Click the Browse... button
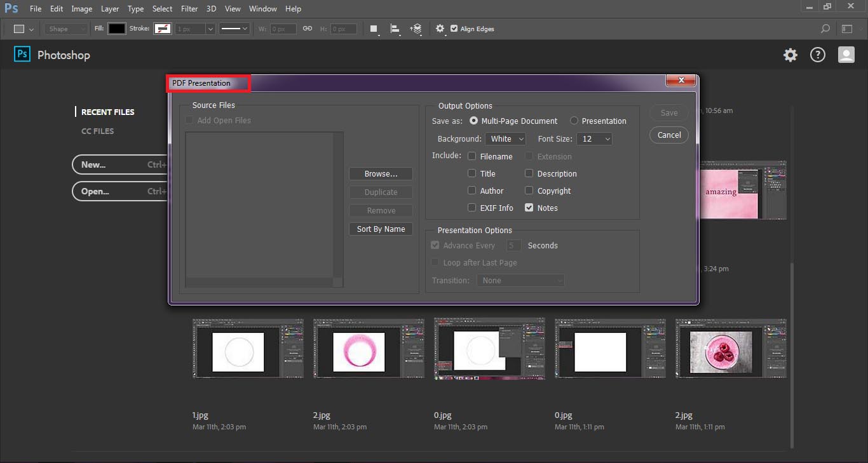The image size is (868, 463). 381,173
